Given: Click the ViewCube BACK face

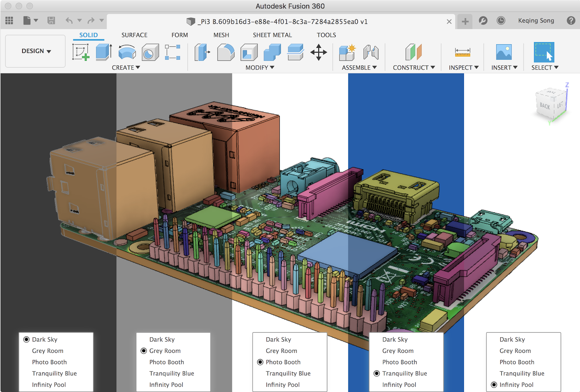Looking at the screenshot, I should (x=545, y=105).
